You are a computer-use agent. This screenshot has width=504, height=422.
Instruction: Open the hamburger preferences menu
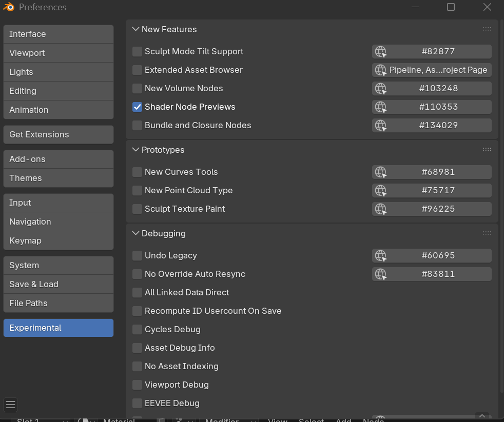click(11, 405)
